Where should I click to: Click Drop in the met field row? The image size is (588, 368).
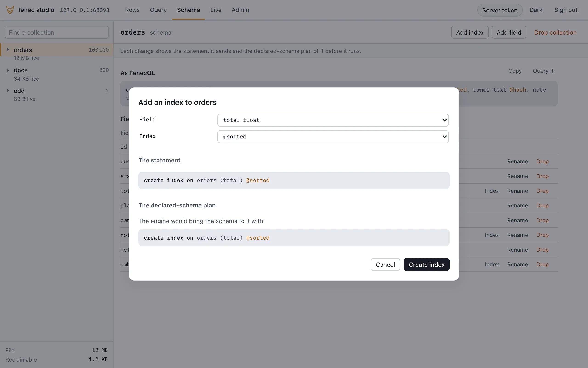(x=542, y=250)
